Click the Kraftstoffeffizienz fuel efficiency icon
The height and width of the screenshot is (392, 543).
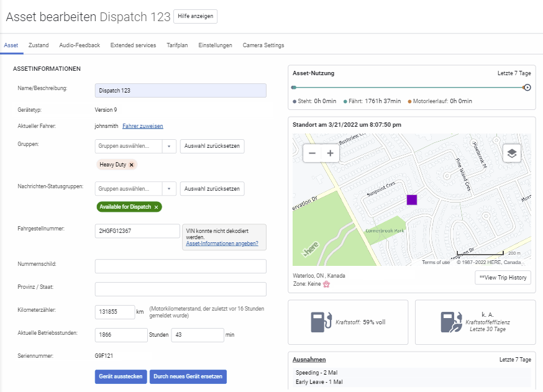451,322
